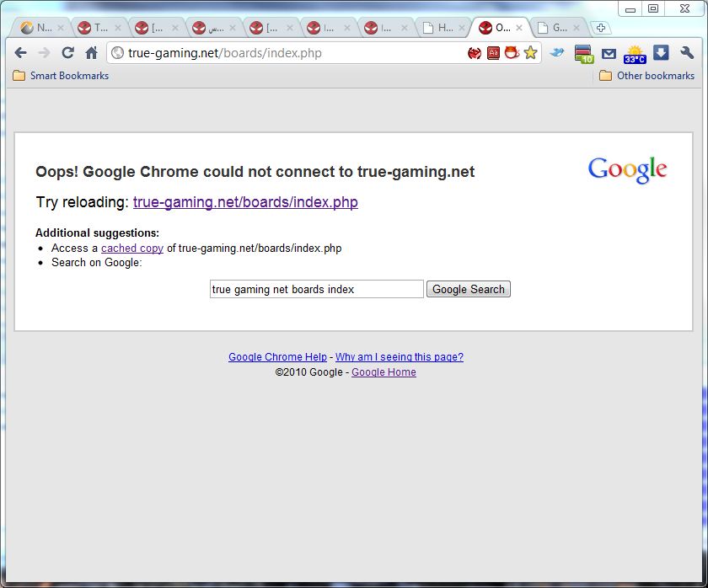The image size is (708, 588).
Task: Open the Chrome wrench menu
Action: [x=687, y=53]
